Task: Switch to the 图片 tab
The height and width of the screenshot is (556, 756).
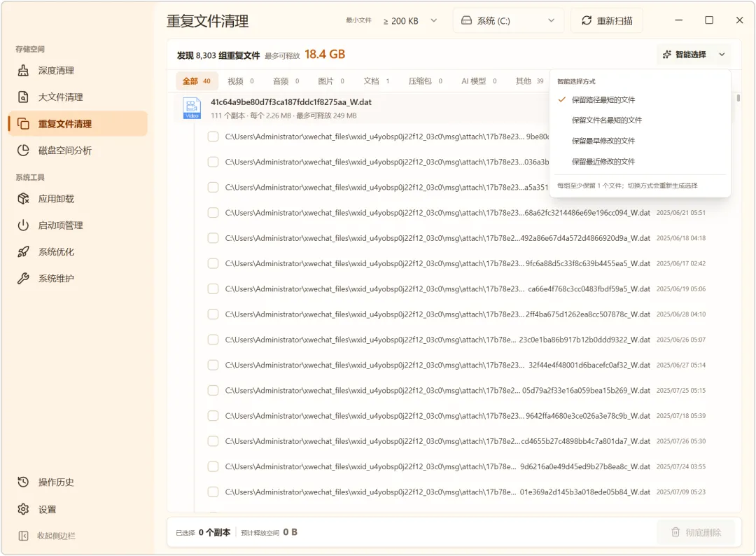Action: coord(331,81)
